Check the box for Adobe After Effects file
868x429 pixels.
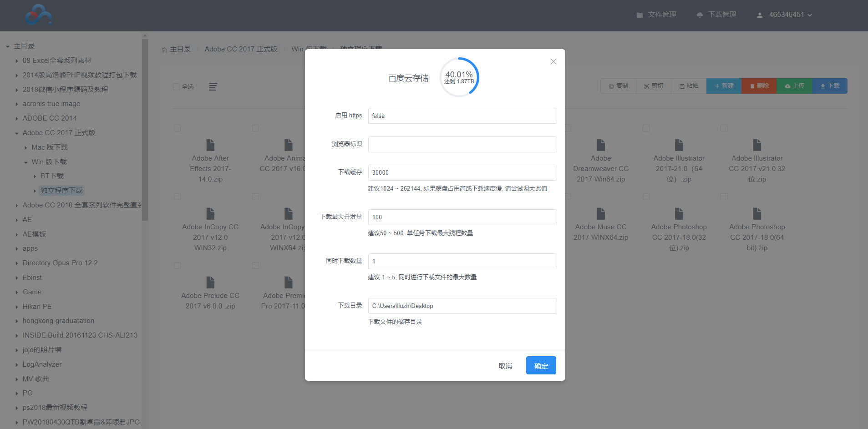point(178,128)
